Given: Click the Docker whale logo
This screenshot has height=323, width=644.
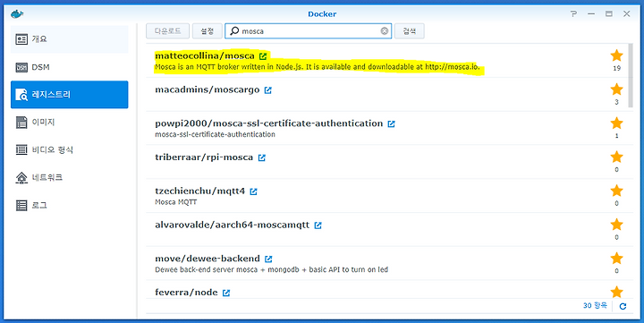Looking at the screenshot, I should coord(17,14).
